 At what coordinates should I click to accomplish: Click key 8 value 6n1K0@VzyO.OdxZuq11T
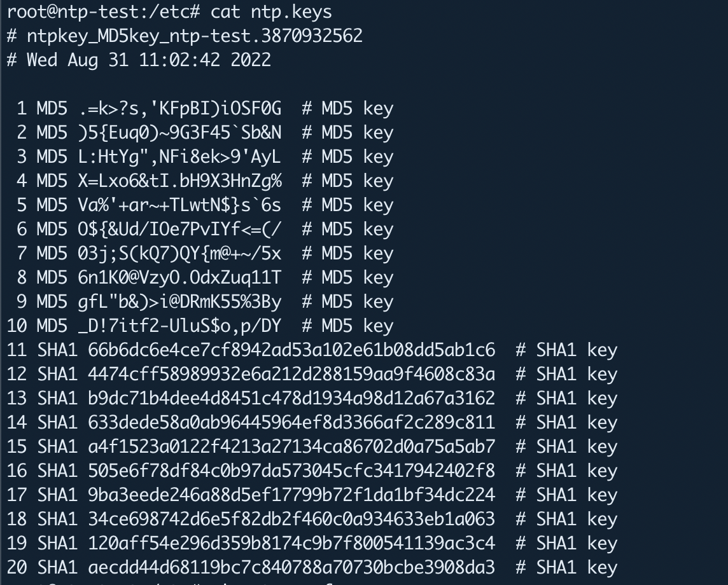[x=179, y=277]
